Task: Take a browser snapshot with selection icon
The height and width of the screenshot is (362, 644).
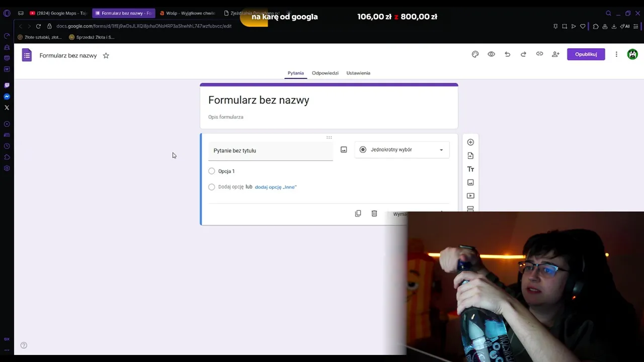Action: click(565, 26)
